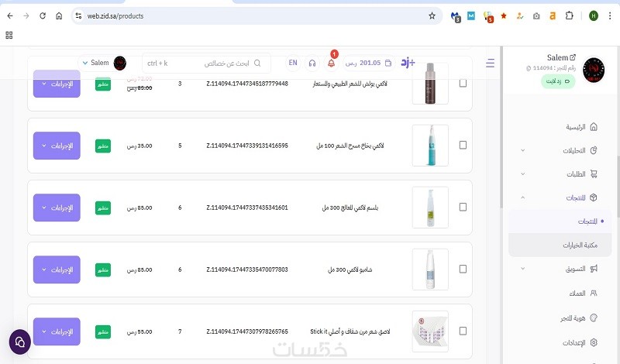Select checkbox for بلسم لاكمي للعالج 300 مل
The width and height of the screenshot is (620, 364).
pyautogui.click(x=463, y=207)
